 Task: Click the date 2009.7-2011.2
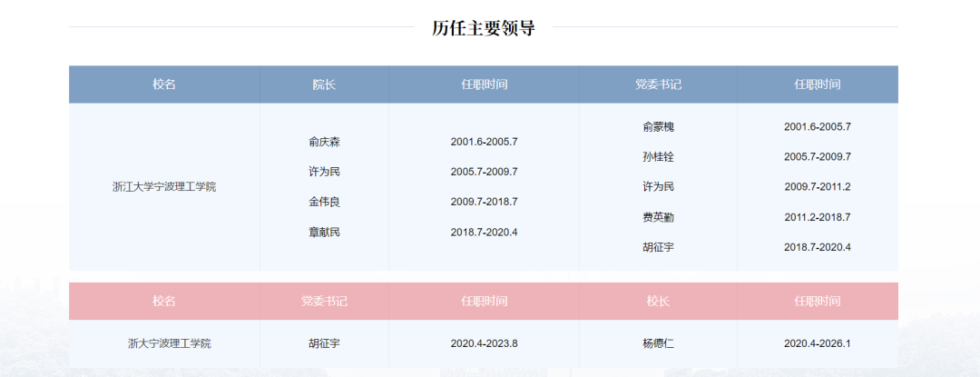point(818,187)
